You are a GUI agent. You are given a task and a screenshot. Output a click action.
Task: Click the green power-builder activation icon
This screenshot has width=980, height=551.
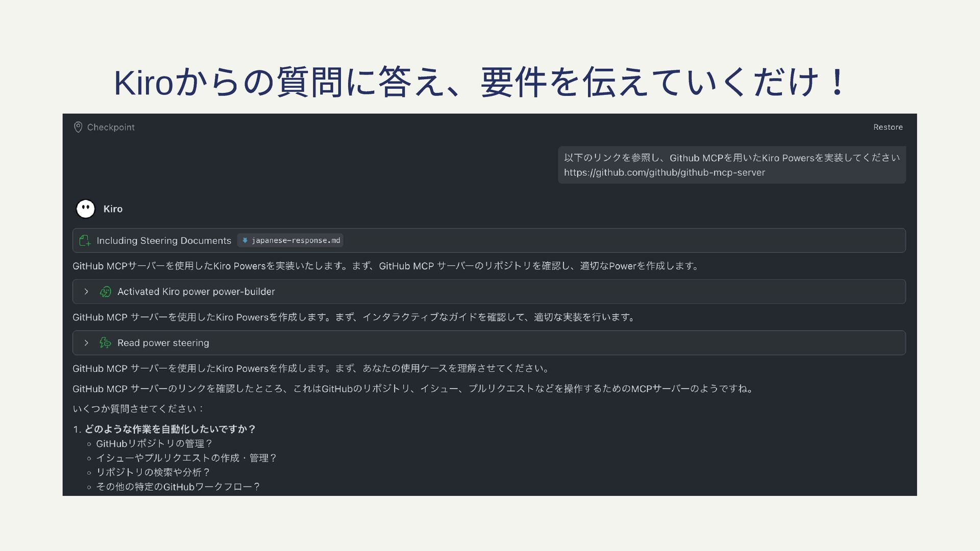coord(105,292)
